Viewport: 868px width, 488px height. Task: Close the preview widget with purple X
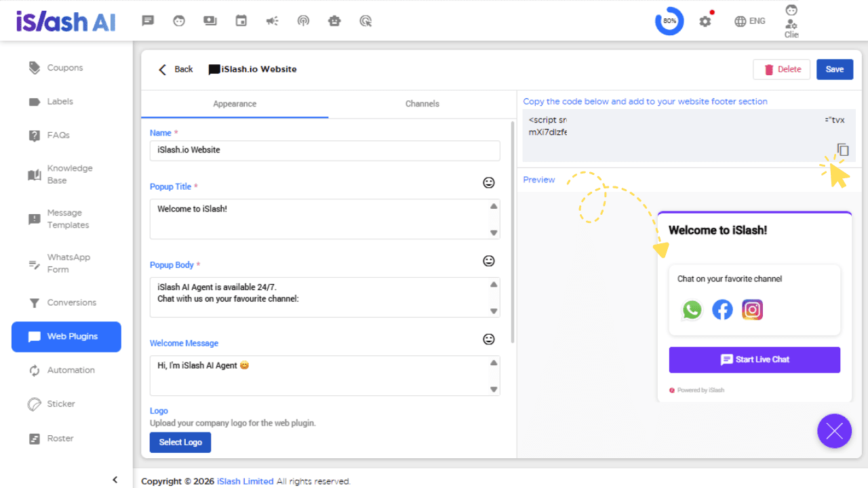click(835, 431)
